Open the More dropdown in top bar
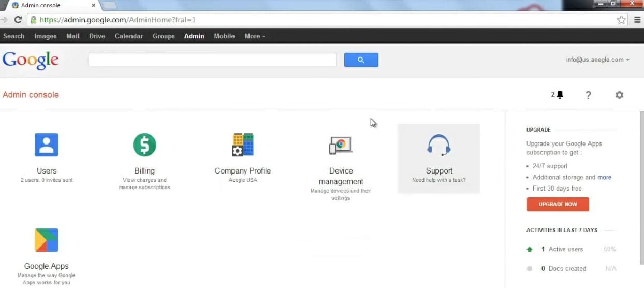The height and width of the screenshot is (288, 644). 255,36
